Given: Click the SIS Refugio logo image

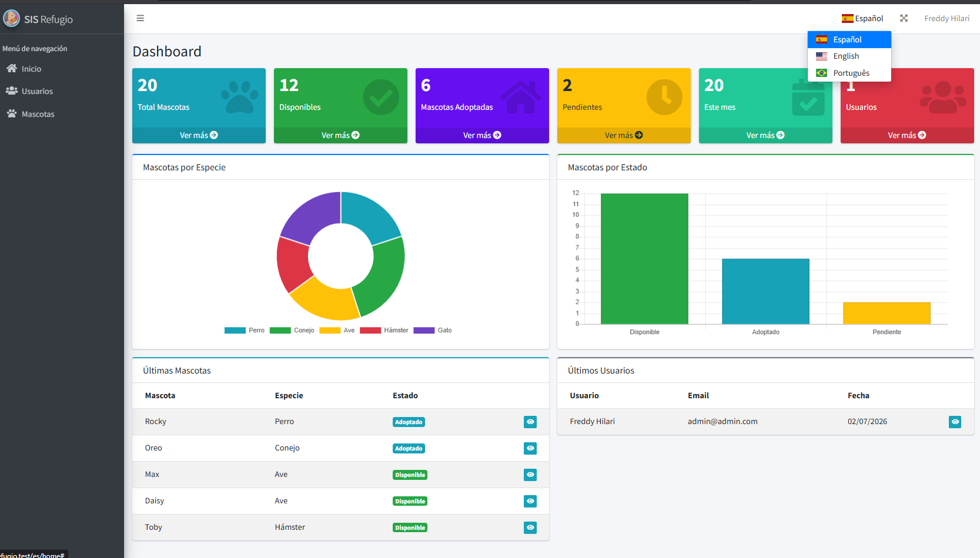Looking at the screenshot, I should tap(11, 19).
